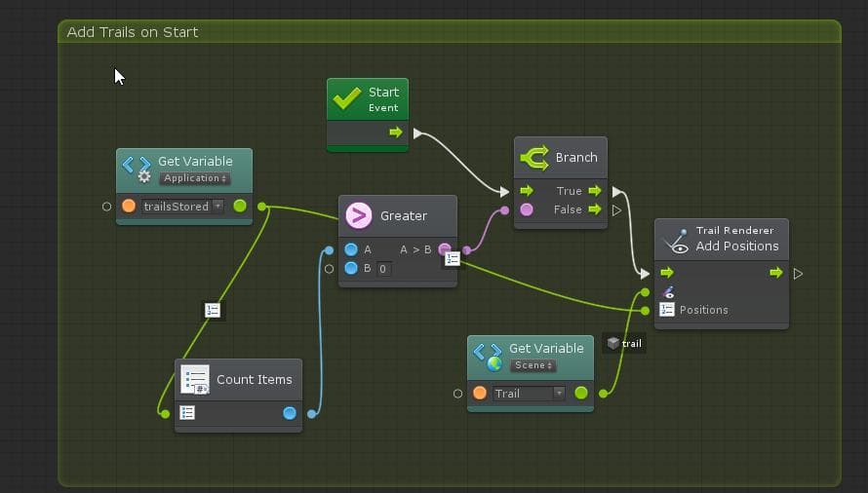Click the trail object label badge
868x493 pixels.
click(x=624, y=344)
